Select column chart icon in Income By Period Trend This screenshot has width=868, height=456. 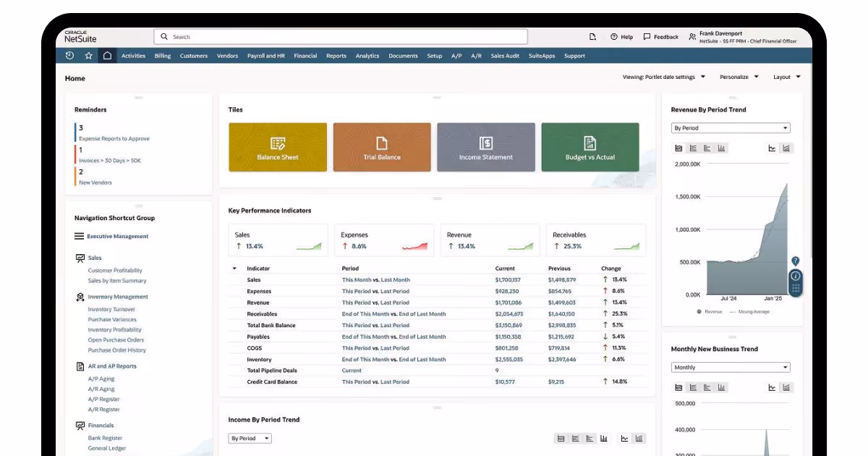coord(604,439)
